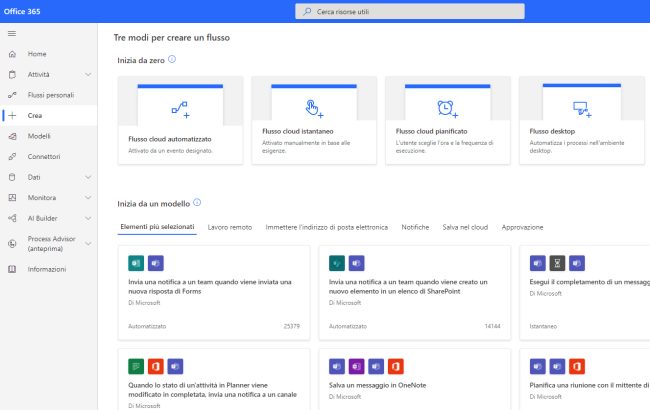Switch to the Notifiche tab
Image resolution: width=650 pixels, height=410 pixels.
click(x=415, y=227)
